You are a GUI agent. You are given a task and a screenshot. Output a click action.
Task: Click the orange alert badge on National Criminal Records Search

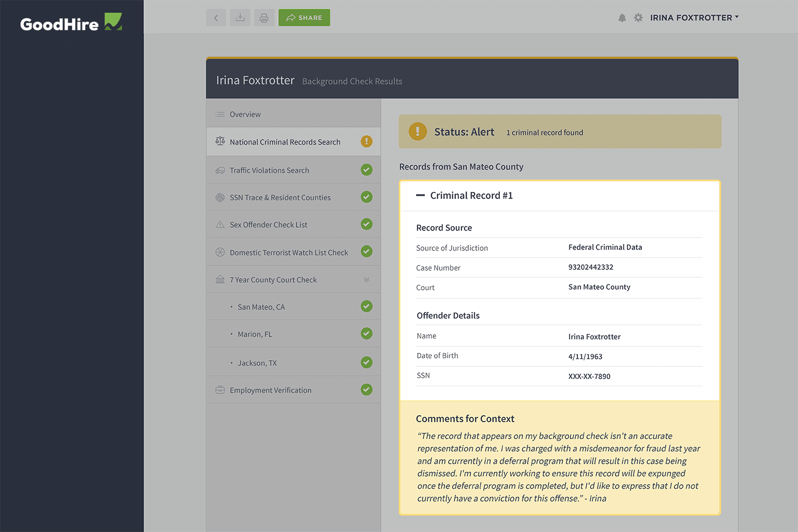pyautogui.click(x=366, y=141)
